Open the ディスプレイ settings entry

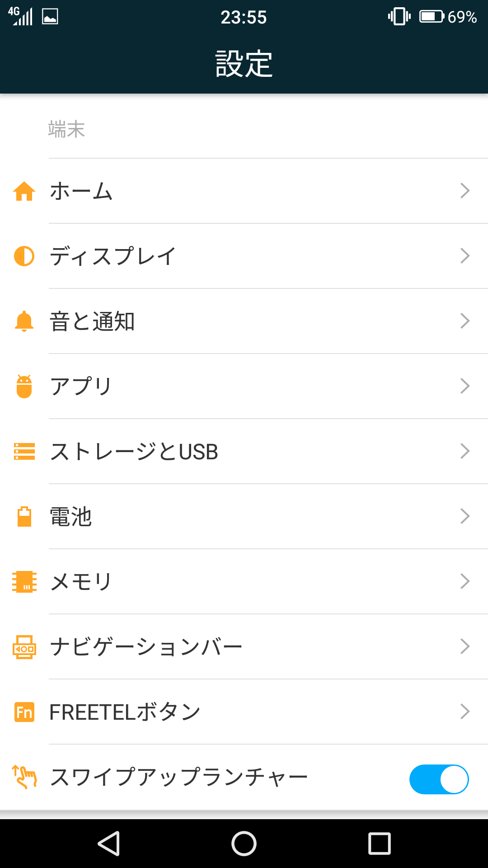(113, 256)
